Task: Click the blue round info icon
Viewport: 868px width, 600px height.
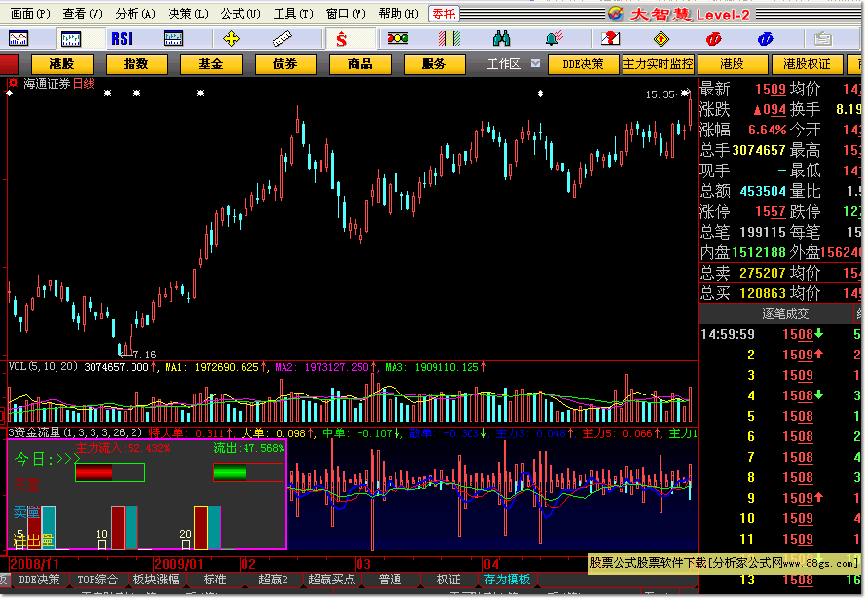Action: point(765,39)
